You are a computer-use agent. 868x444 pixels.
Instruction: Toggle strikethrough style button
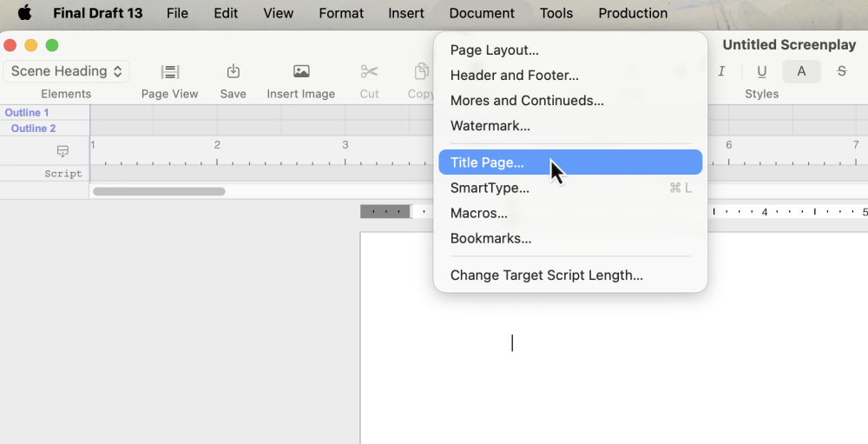coord(841,71)
